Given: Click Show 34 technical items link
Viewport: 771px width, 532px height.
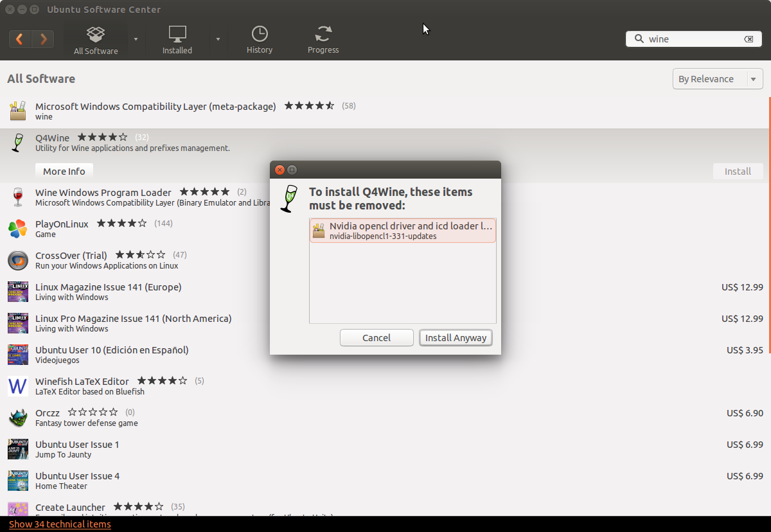Looking at the screenshot, I should tap(60, 524).
